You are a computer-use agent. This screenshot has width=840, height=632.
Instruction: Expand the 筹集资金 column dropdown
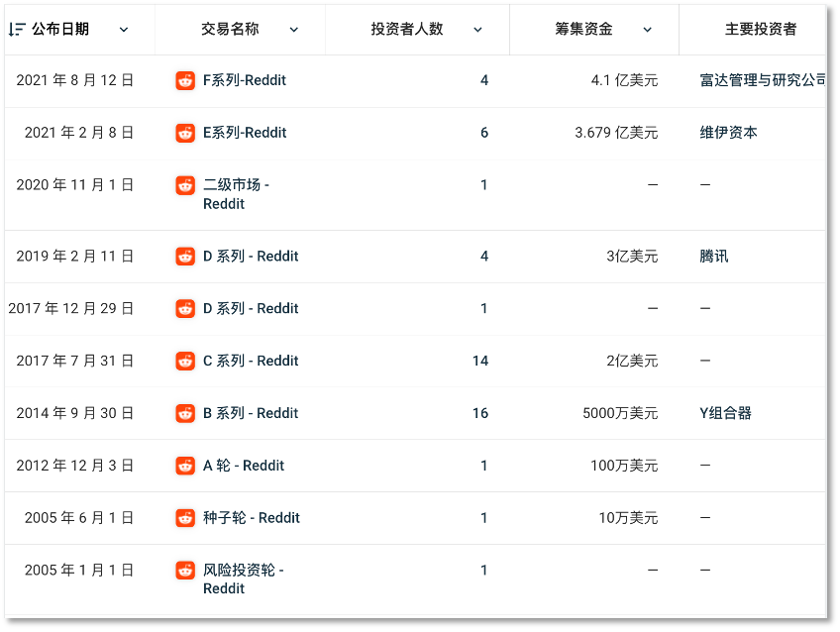[x=648, y=30]
